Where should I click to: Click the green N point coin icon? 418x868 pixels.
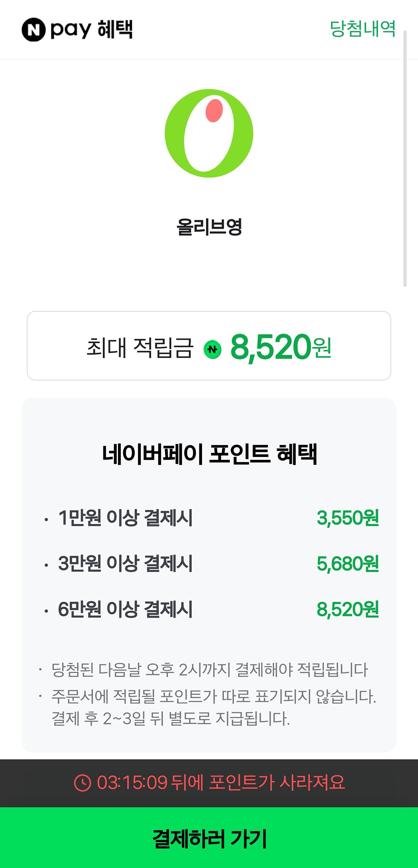pyautogui.click(x=212, y=349)
